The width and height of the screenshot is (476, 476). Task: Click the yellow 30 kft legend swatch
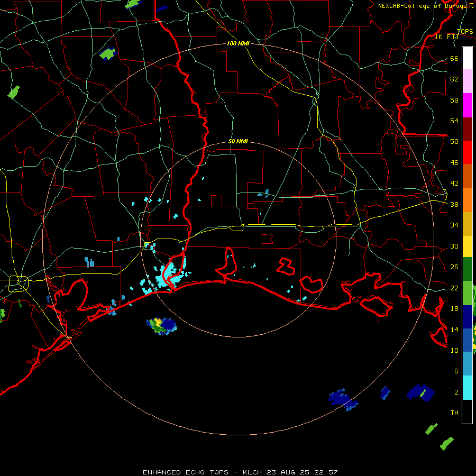(467, 246)
